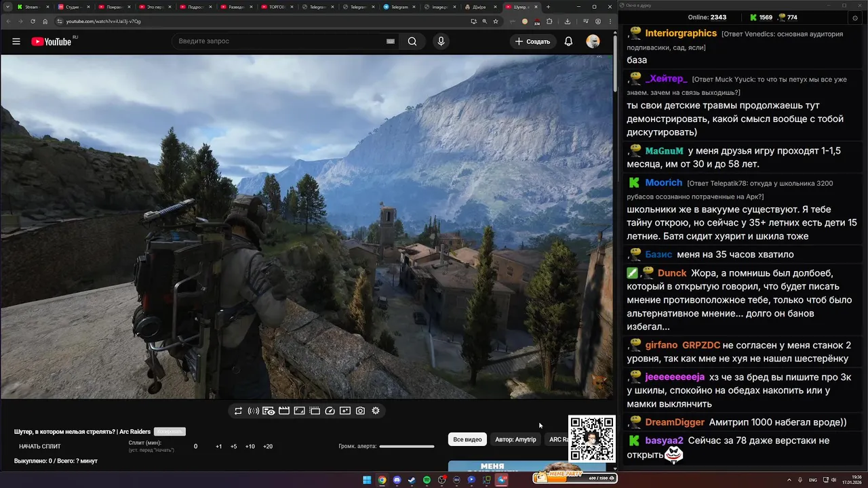Click username jeeeeeeeeja in chat
Image resolution: width=868 pixels, height=488 pixels.
(x=675, y=377)
